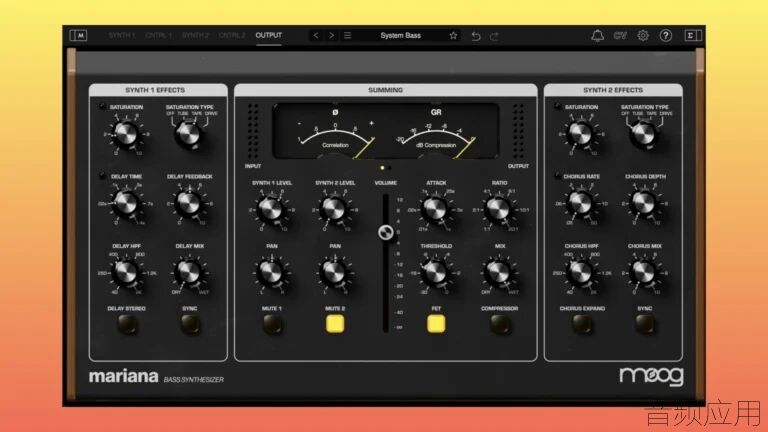Screen dimensions: 768x432
Task: Click the DELAY MIX knob
Action: 189,273
